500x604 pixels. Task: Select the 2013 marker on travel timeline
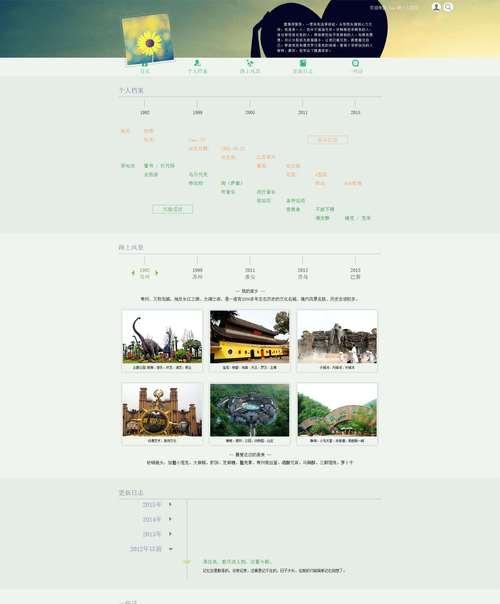(x=355, y=273)
